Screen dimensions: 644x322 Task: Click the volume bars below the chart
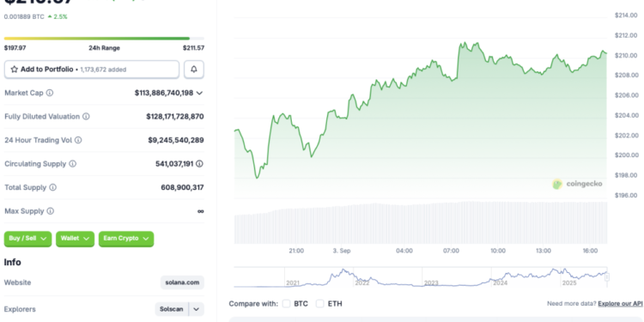pos(421,222)
